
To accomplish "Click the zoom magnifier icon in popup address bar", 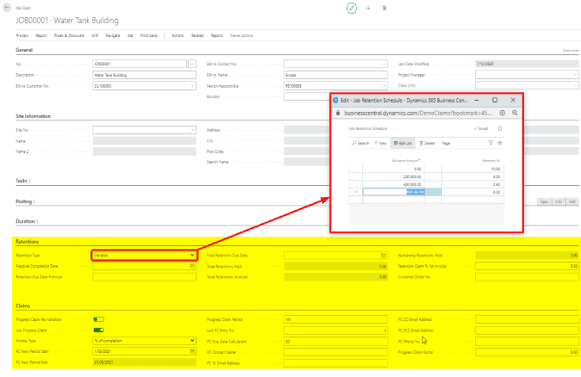I will [515, 113].
